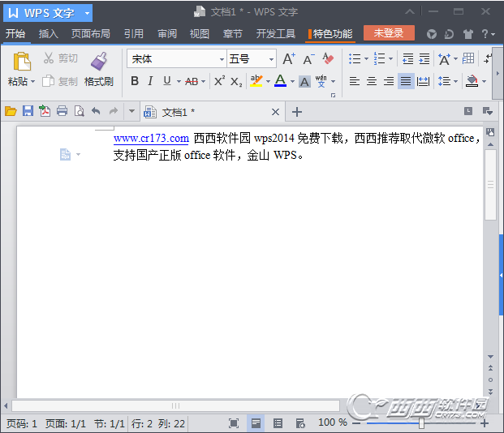The image size is (504, 433).
Task: Switch to page layout view in status bar
Action: [x=256, y=423]
